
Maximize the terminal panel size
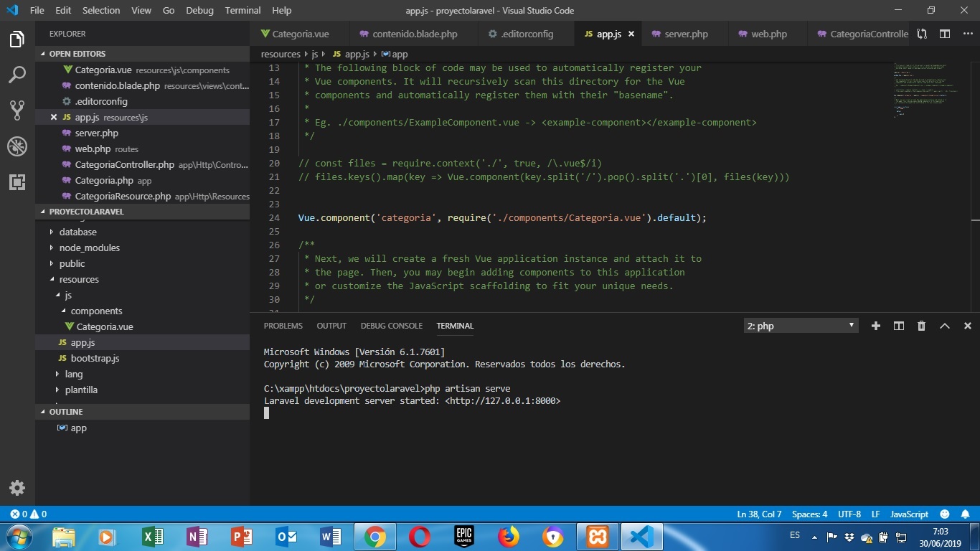pyautogui.click(x=945, y=326)
